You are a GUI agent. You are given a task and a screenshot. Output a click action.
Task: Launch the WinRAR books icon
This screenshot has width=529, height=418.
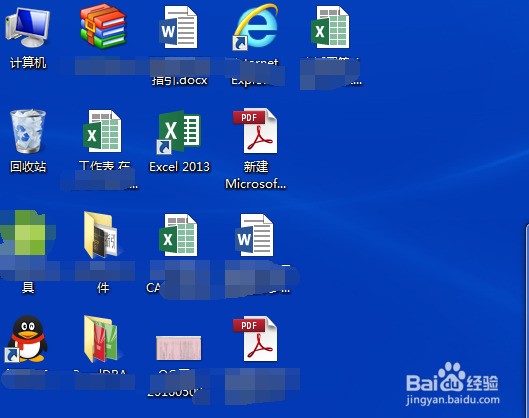click(x=103, y=26)
